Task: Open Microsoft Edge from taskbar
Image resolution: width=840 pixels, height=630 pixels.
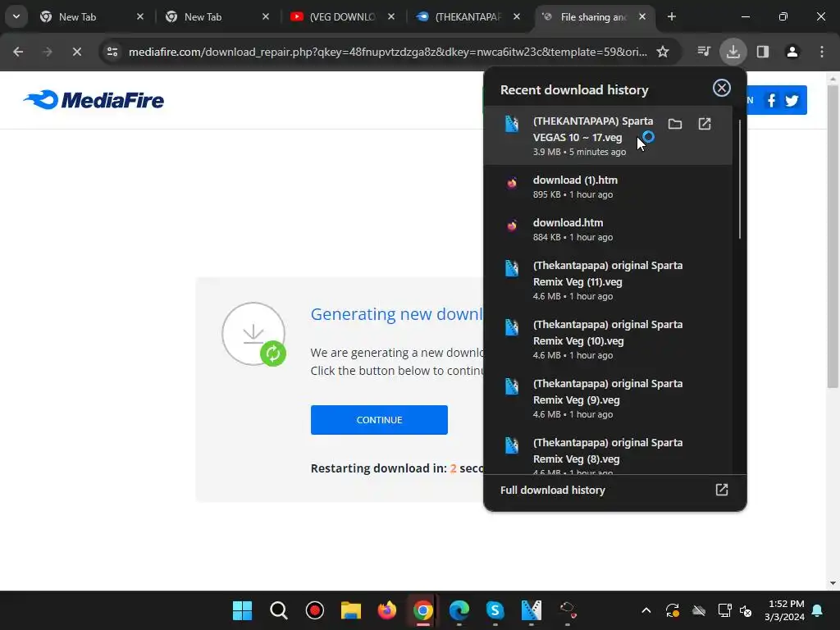Action: point(459,610)
